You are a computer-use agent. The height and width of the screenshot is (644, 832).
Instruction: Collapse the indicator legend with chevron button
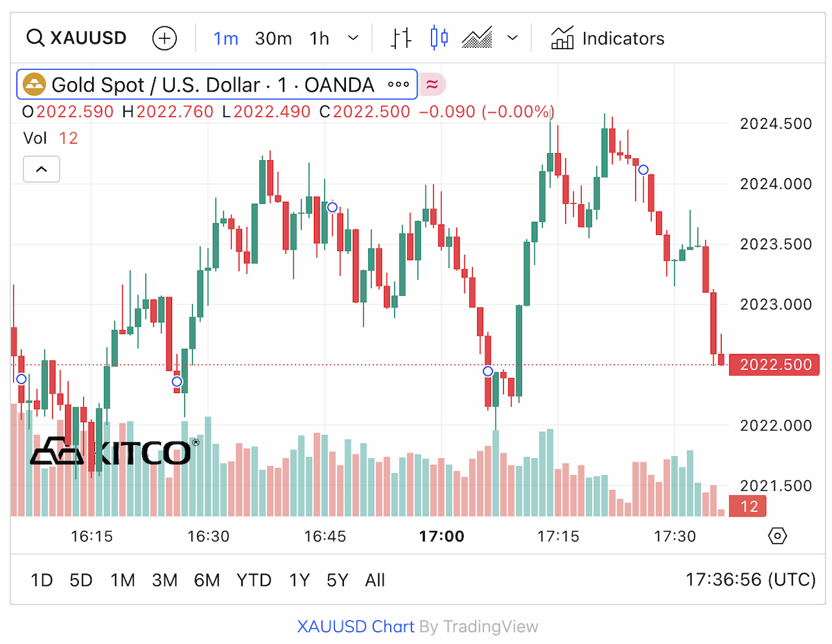tap(42, 169)
